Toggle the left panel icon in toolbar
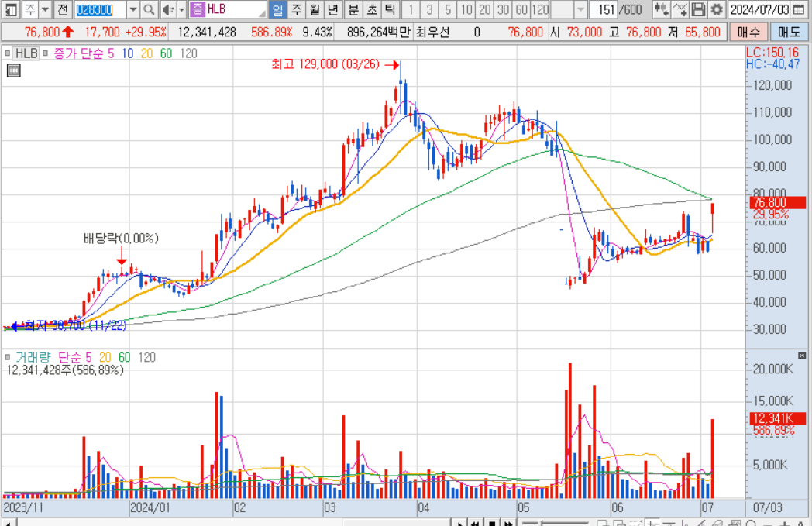The height and width of the screenshot is (526, 812). 11,9
